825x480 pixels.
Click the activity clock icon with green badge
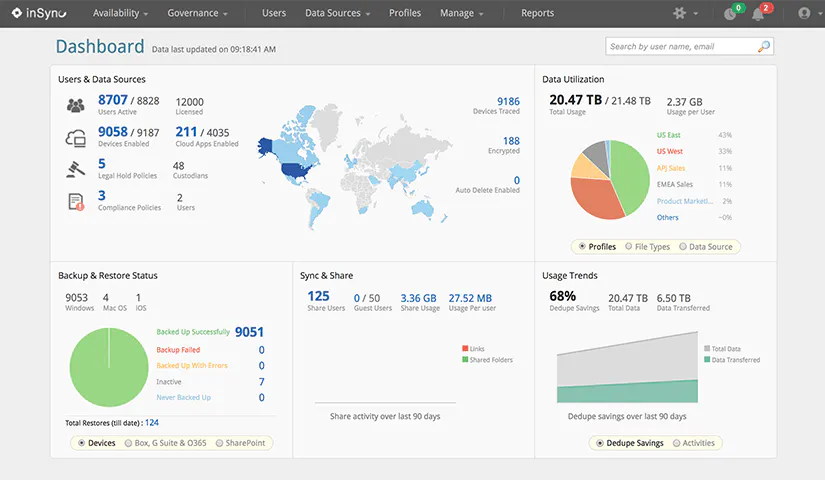click(730, 14)
